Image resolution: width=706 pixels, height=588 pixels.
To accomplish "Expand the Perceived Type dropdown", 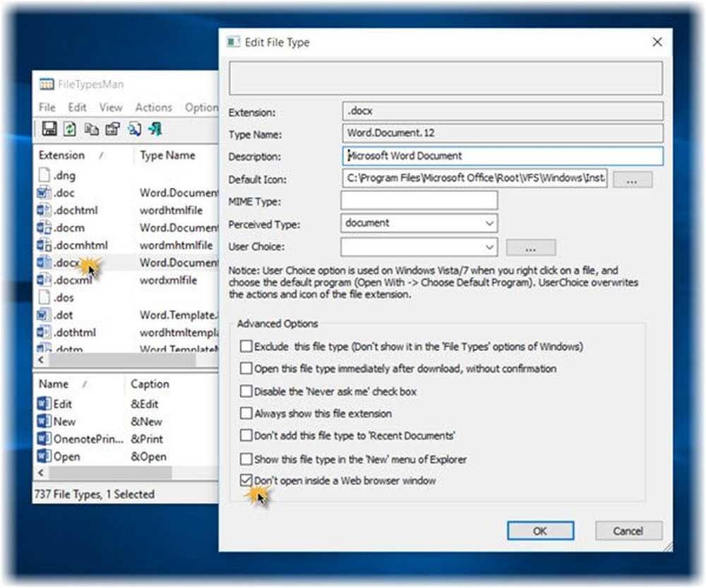I will (490, 224).
